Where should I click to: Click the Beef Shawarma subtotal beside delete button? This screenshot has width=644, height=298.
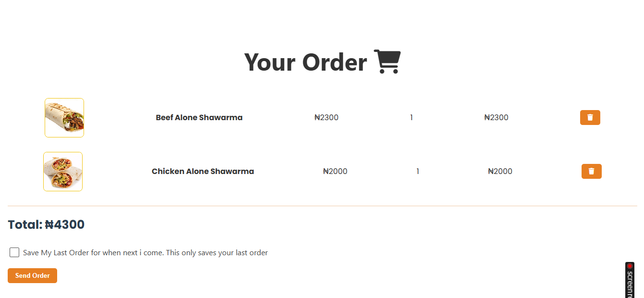[x=496, y=118]
